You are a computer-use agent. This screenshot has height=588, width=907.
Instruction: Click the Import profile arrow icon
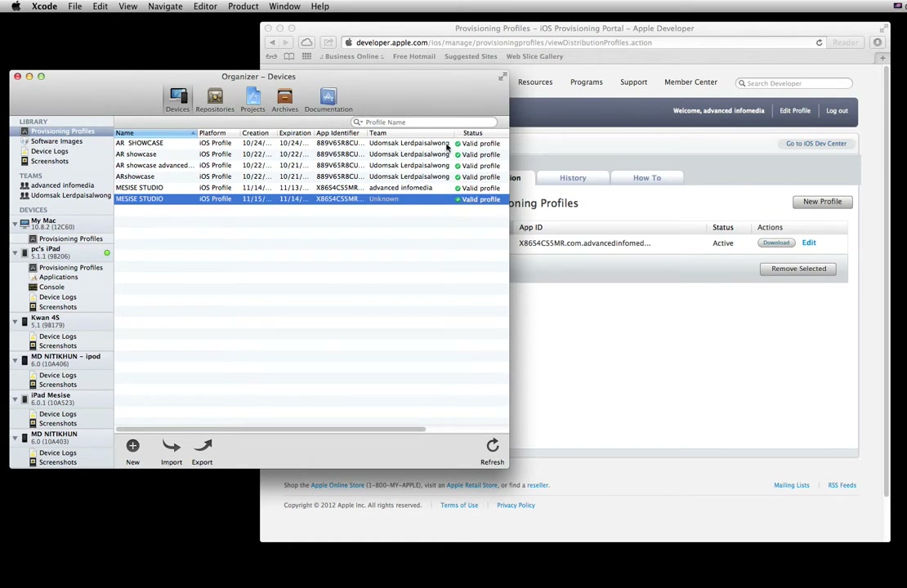(172, 446)
